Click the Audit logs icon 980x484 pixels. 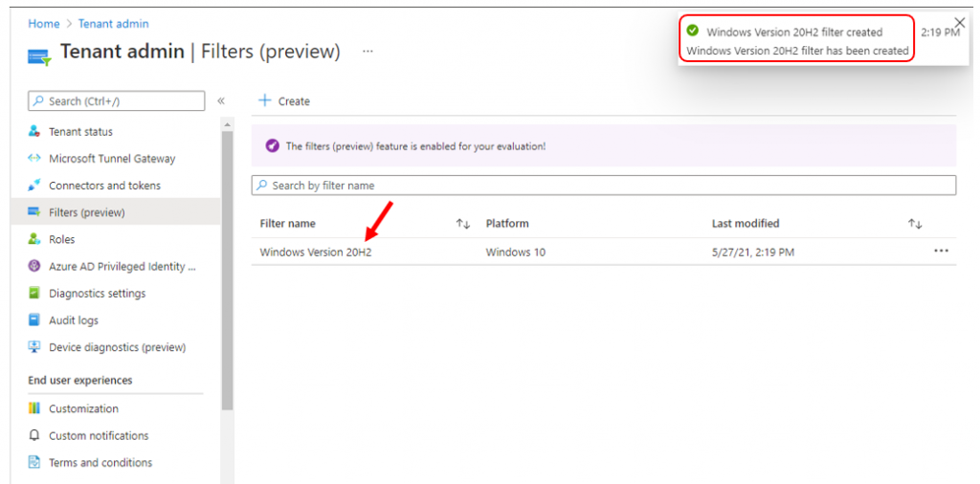(x=34, y=319)
